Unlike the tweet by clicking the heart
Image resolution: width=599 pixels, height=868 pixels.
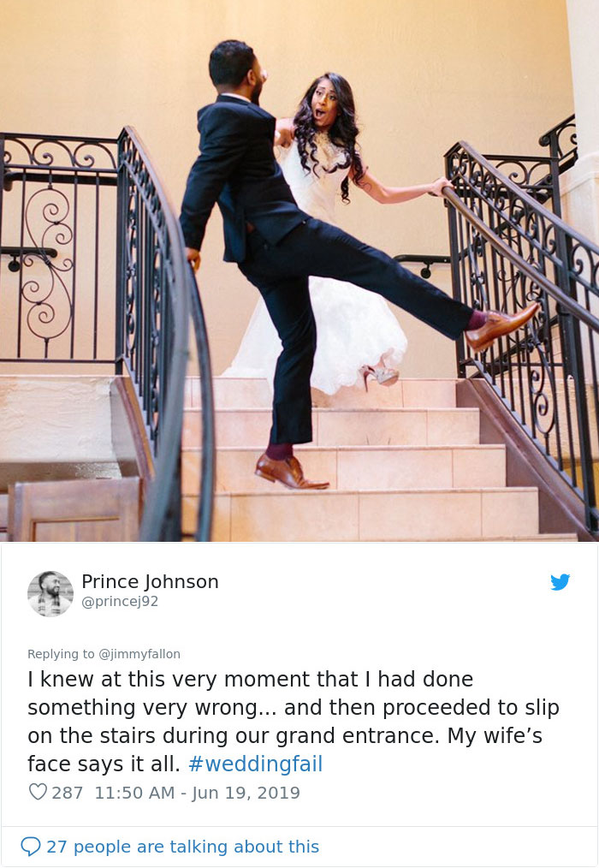(37, 792)
